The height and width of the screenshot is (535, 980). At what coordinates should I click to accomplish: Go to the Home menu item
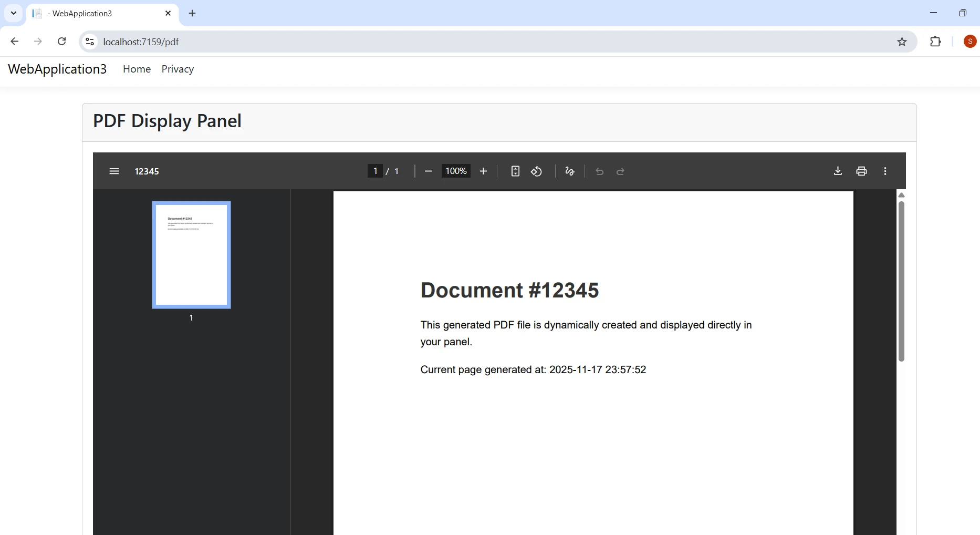click(137, 69)
